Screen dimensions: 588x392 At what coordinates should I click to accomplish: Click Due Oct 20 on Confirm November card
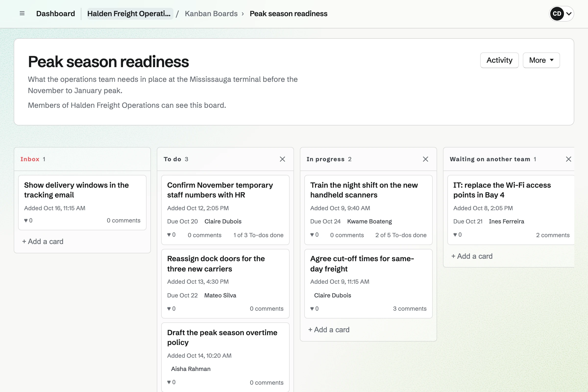click(182, 221)
